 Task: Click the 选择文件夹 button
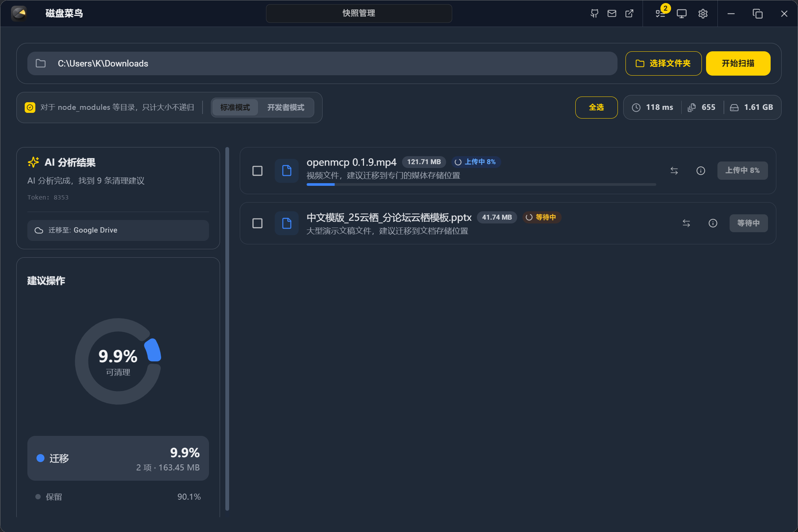coord(663,63)
